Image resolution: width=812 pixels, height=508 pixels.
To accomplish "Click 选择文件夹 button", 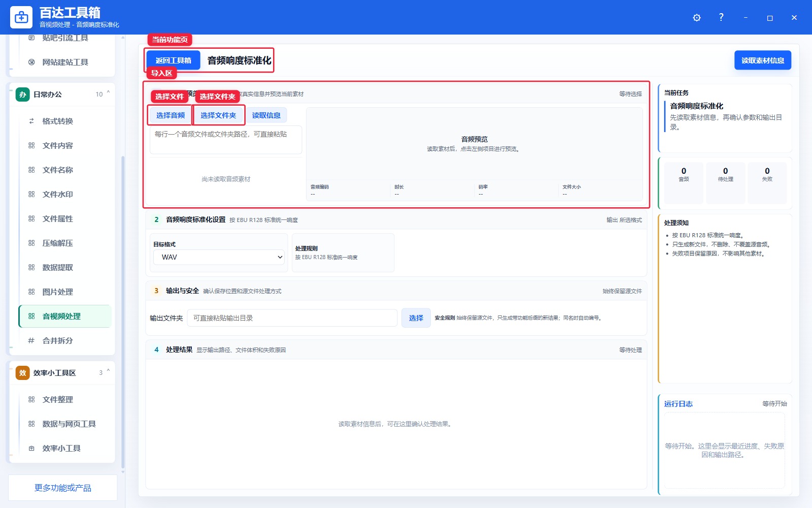I will point(218,115).
